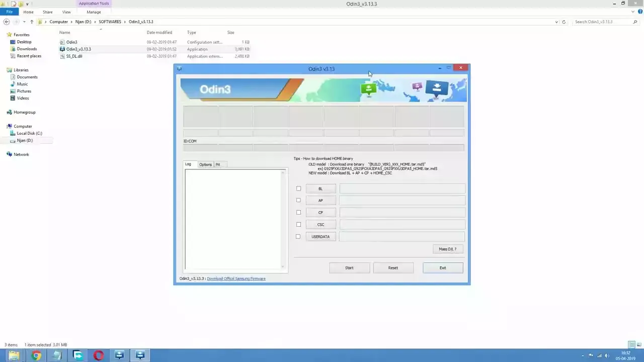This screenshot has height=362, width=644.
Task: Expand the Computer breadcrumb arrow
Action: pos(72,22)
